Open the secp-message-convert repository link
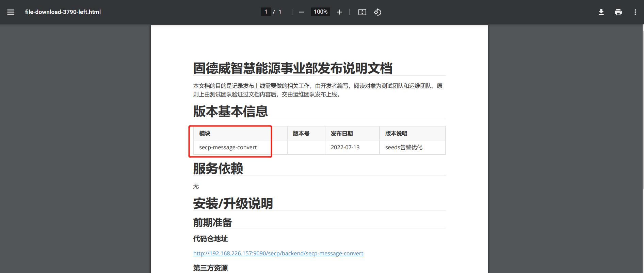644x273 pixels. (278, 253)
